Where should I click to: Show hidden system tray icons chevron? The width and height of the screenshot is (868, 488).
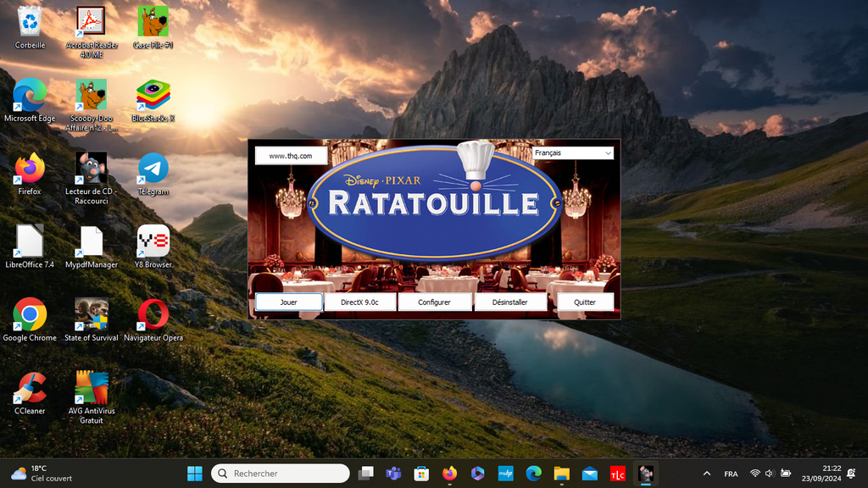(707, 474)
